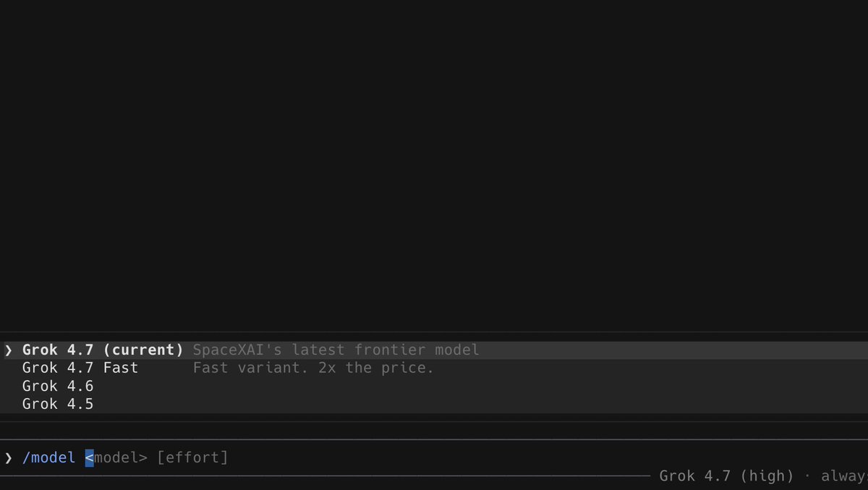Focus the model placeholder argument
Viewport: 868px width, 490px height.
click(x=116, y=457)
